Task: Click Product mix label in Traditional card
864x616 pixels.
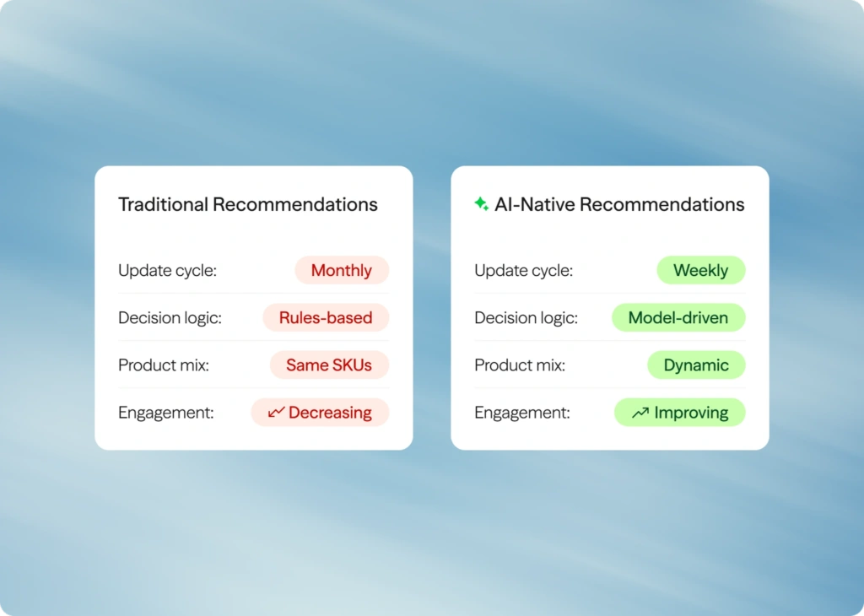Action: coord(164,365)
